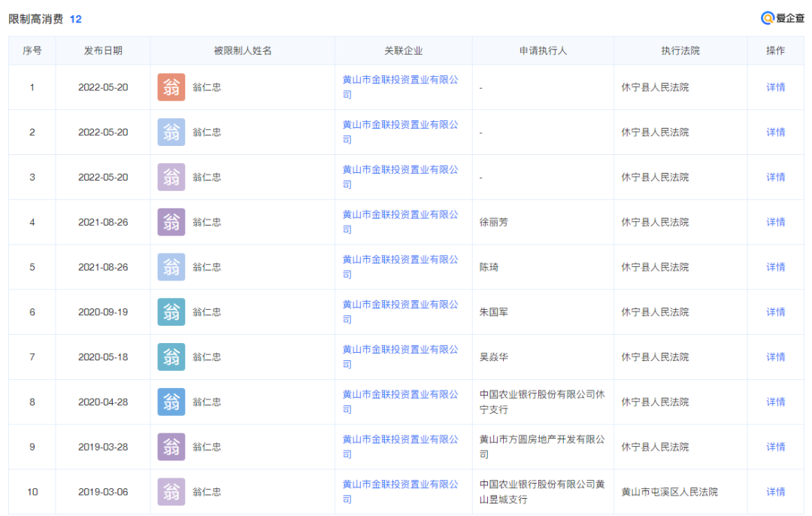Select name 翁仁忠 in the 朱国军 row

(x=207, y=312)
